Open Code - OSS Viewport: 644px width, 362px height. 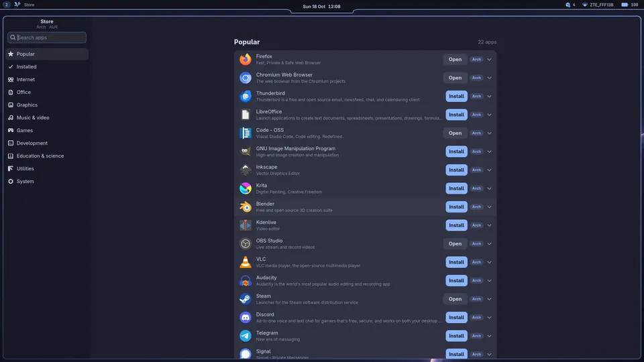point(455,133)
